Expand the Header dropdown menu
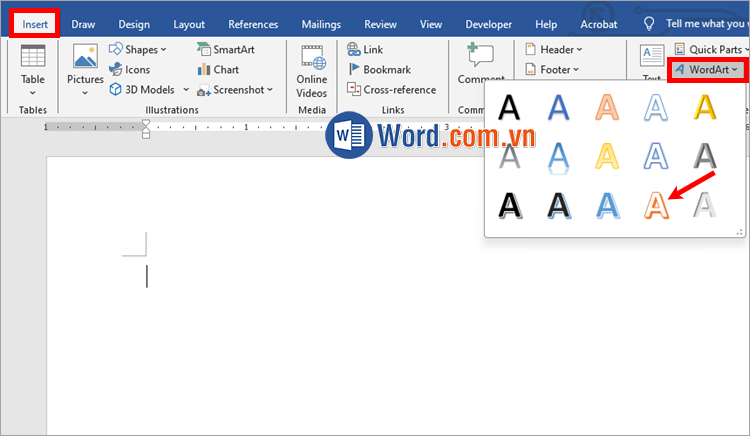 tap(553, 49)
